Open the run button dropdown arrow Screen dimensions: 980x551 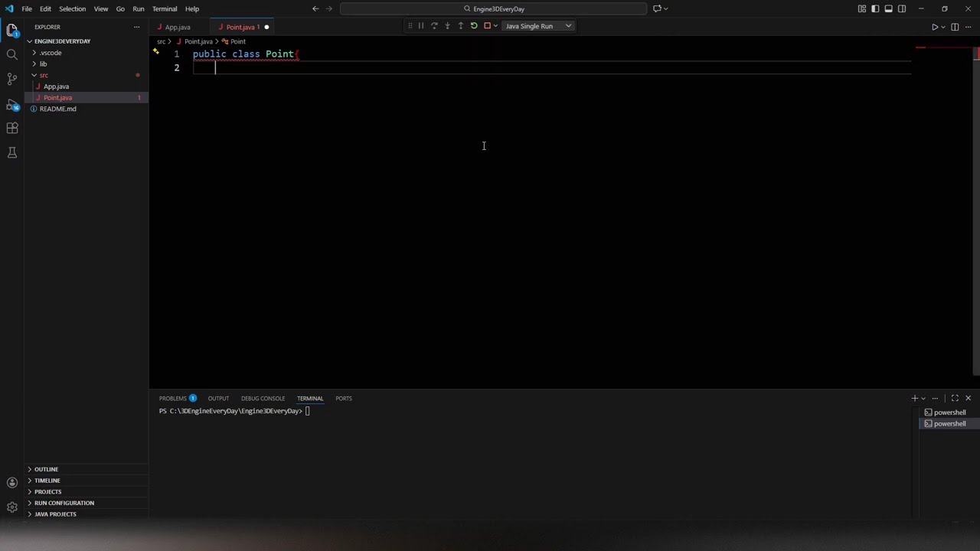click(x=942, y=27)
